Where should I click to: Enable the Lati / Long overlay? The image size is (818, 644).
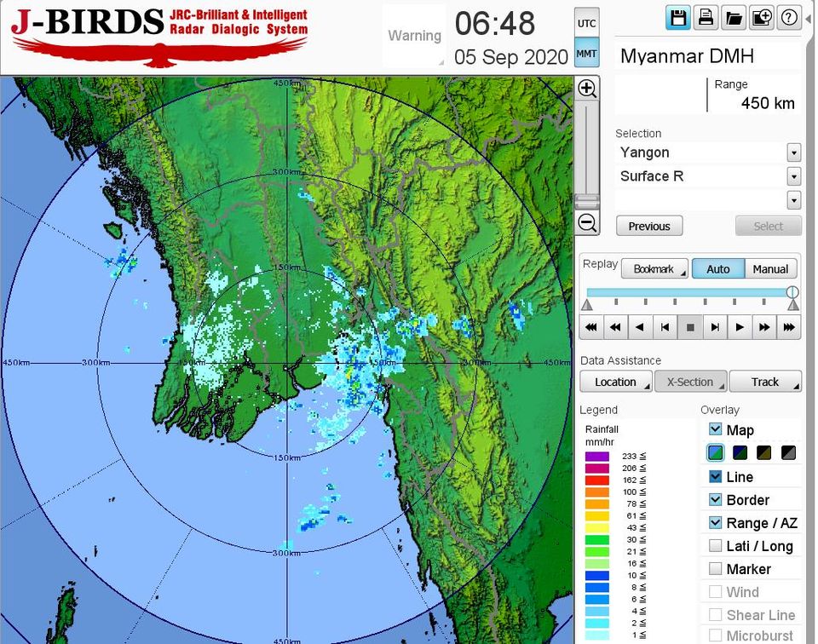(716, 545)
